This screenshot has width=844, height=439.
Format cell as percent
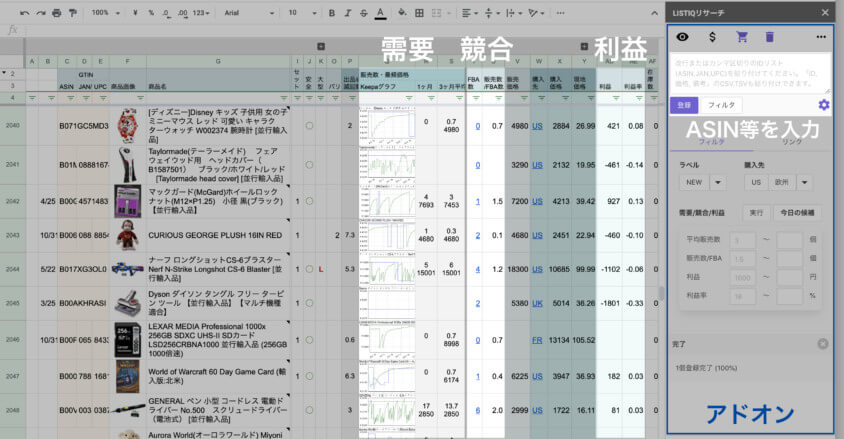[x=151, y=13]
